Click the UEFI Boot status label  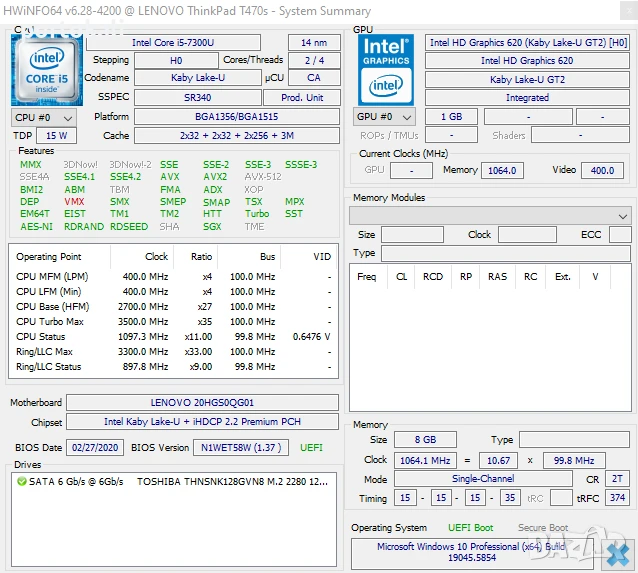click(469, 527)
